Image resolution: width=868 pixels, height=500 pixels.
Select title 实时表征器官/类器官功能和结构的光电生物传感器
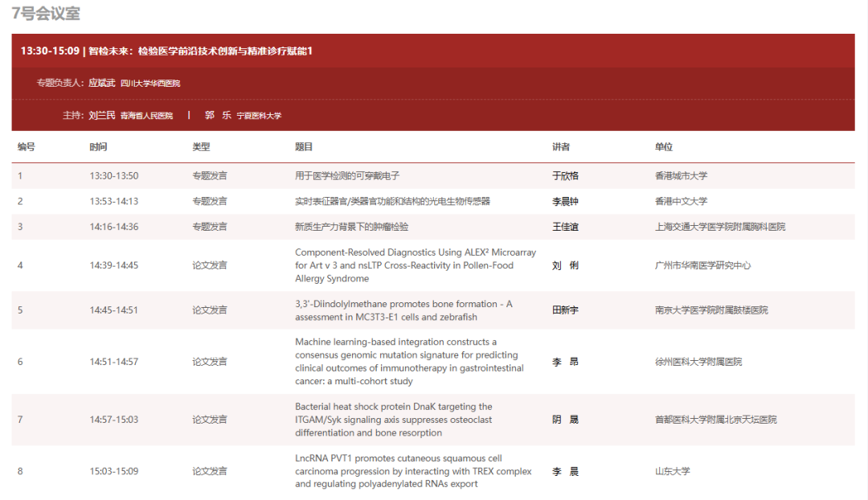[x=392, y=202]
